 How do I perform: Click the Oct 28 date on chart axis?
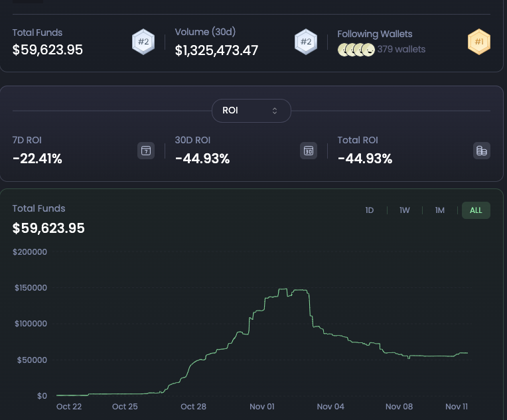coord(193,407)
